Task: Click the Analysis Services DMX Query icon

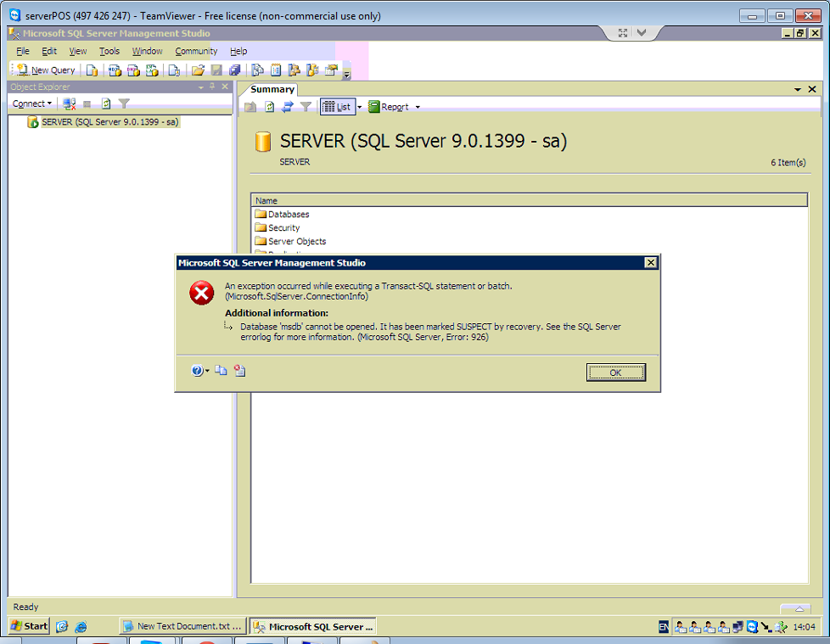Action: (x=133, y=70)
